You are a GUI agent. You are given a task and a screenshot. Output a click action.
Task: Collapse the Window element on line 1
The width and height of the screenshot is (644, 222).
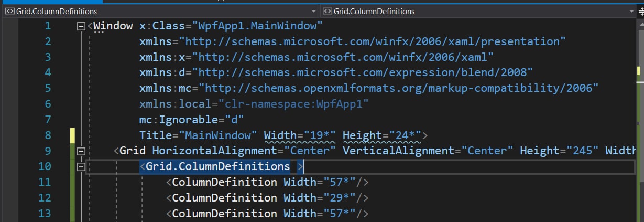81,26
